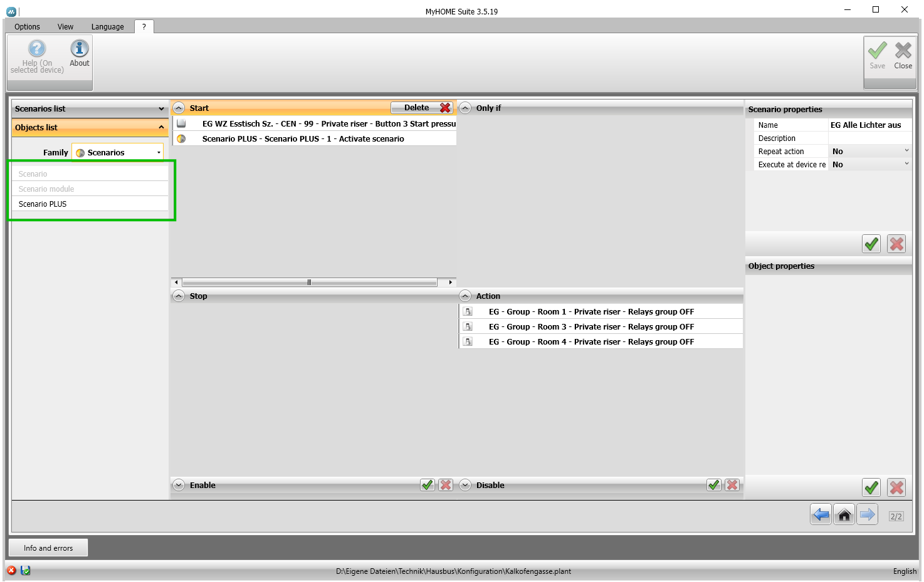This screenshot has width=924, height=582.
Task: Open the Options menu
Action: point(27,27)
